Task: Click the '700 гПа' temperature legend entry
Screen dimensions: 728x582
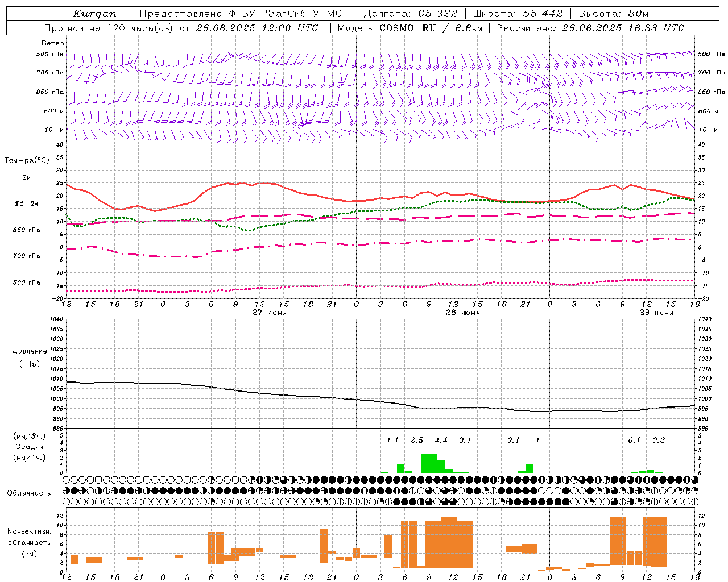Action: [x=26, y=256]
